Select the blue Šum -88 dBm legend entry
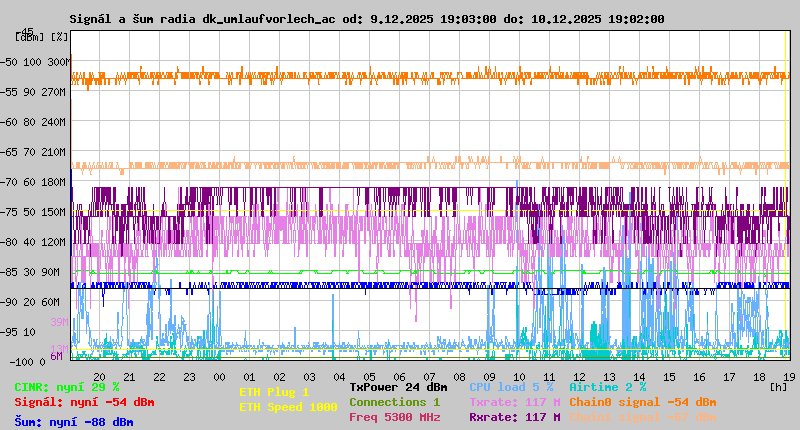The height and width of the screenshot is (430, 800). [x=73, y=421]
